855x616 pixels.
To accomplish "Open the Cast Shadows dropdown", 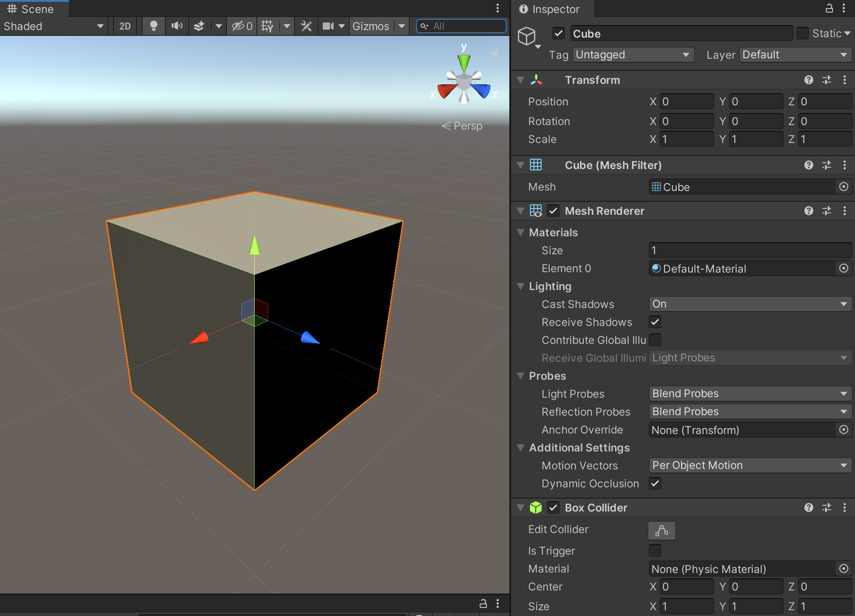I will point(750,304).
